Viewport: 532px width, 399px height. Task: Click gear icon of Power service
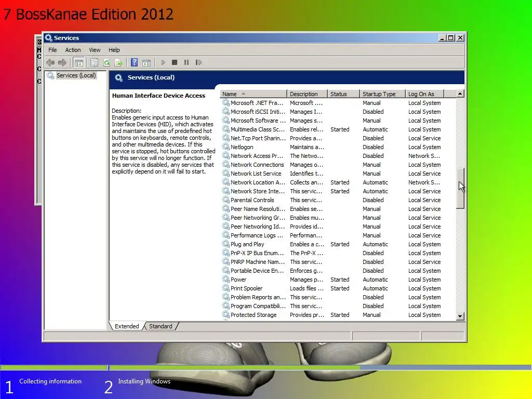pyautogui.click(x=225, y=279)
